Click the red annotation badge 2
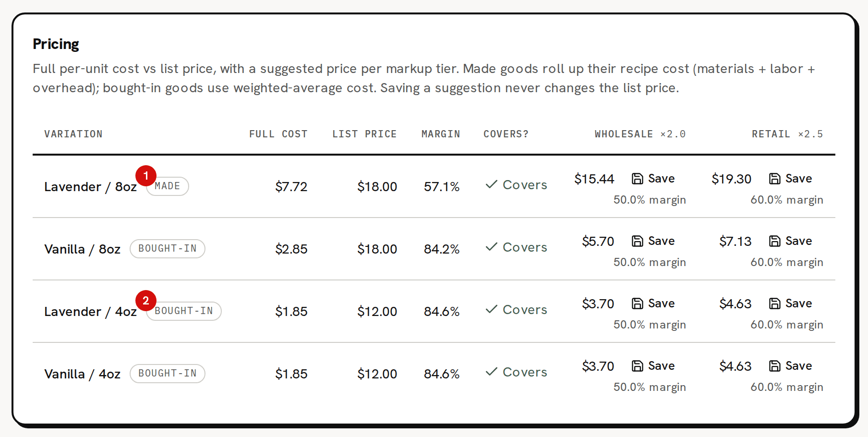868x437 pixels. (146, 301)
